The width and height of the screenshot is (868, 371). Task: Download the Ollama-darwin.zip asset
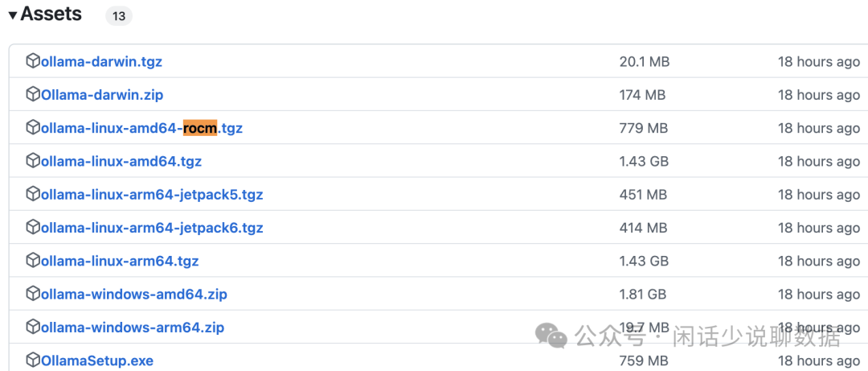102,95
